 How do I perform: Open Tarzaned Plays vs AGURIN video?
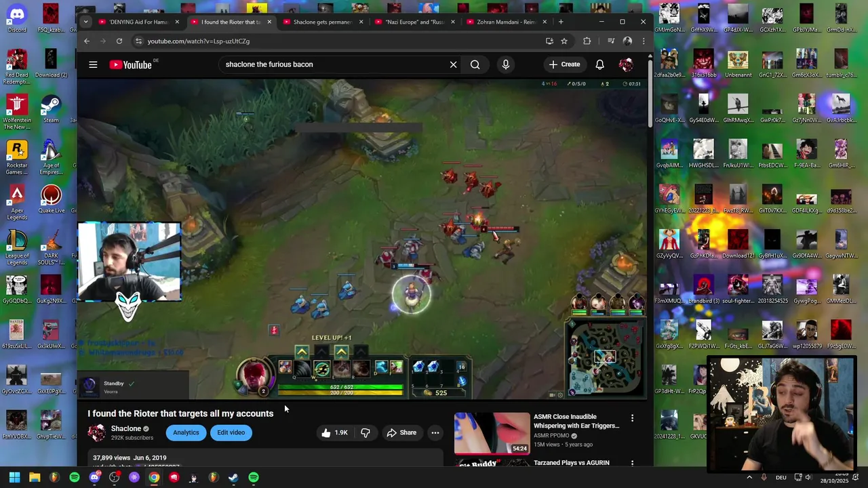click(x=572, y=463)
